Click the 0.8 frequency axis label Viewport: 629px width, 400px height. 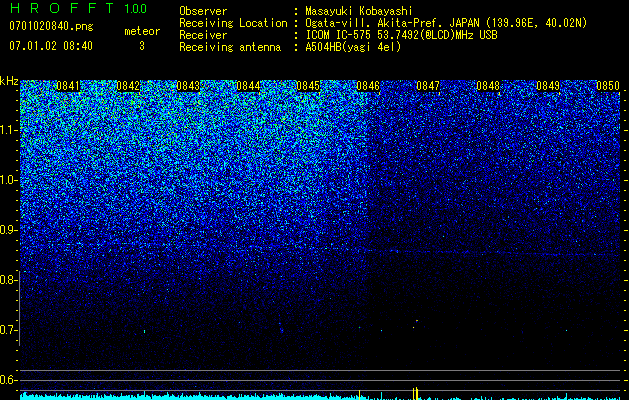pyautogui.click(x=7, y=280)
